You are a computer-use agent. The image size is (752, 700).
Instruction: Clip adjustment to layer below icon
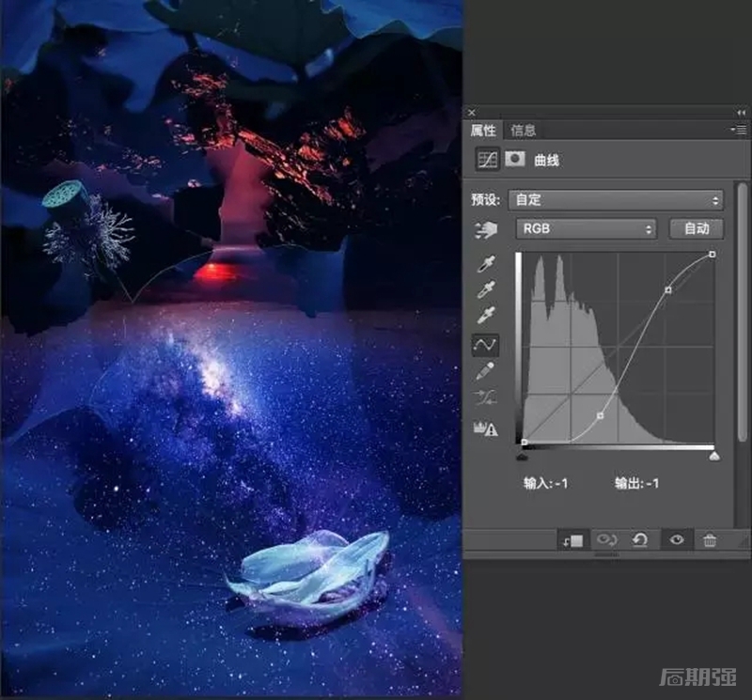(573, 540)
